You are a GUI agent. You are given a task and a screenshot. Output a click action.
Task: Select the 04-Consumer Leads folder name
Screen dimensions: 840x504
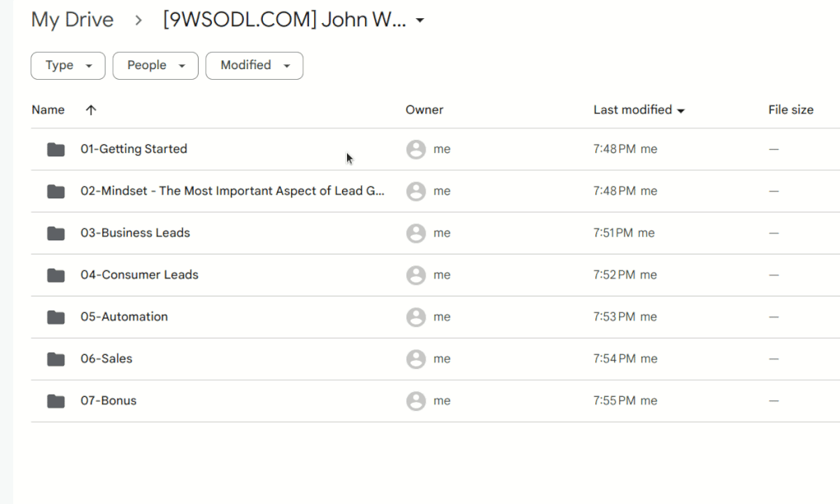click(x=139, y=275)
